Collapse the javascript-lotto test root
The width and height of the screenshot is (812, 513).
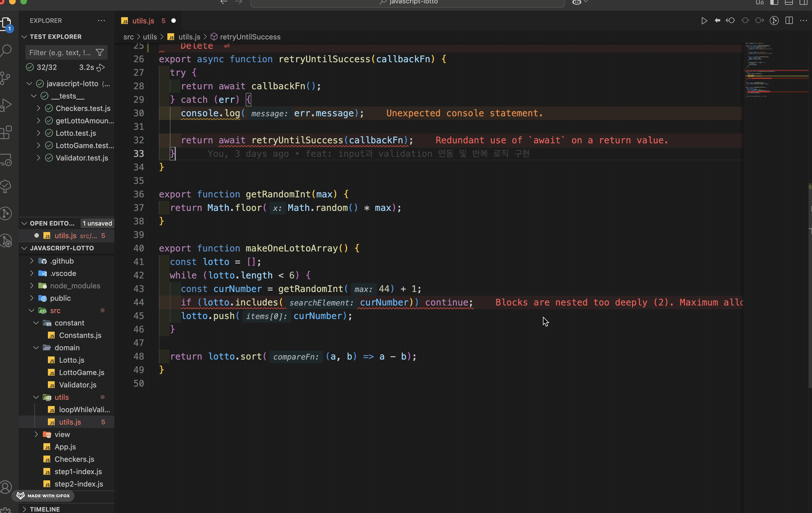pos(29,84)
